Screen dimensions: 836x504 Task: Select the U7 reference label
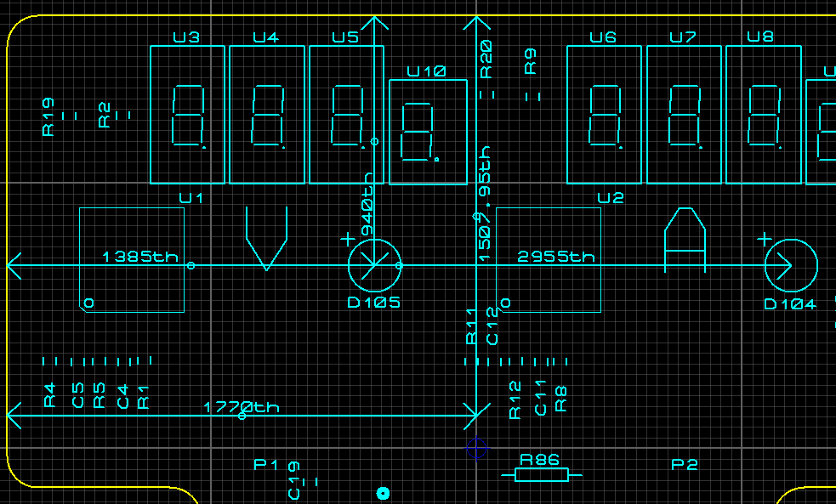coord(683,37)
